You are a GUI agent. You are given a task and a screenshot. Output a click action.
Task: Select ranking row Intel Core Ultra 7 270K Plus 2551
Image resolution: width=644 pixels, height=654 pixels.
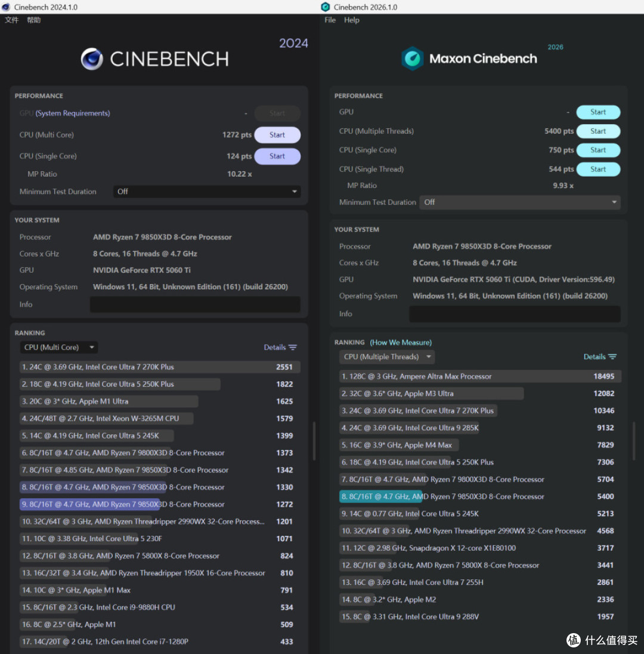[160, 367]
